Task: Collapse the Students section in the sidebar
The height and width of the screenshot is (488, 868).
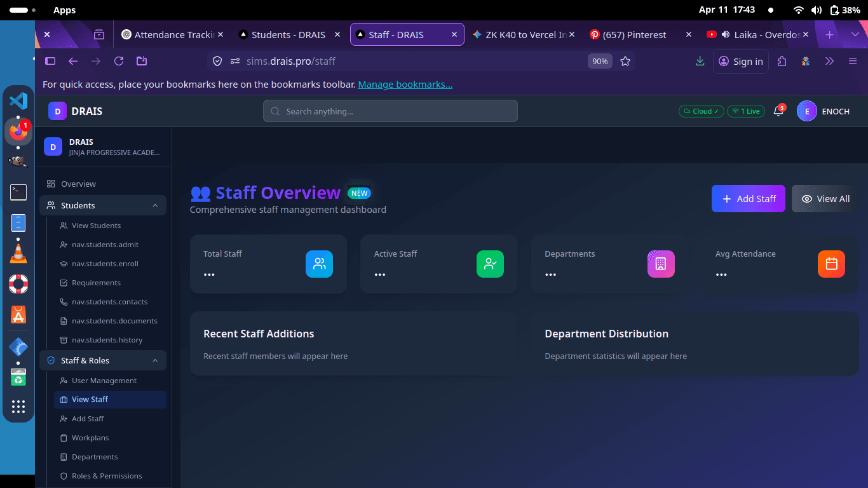Action: (156, 205)
